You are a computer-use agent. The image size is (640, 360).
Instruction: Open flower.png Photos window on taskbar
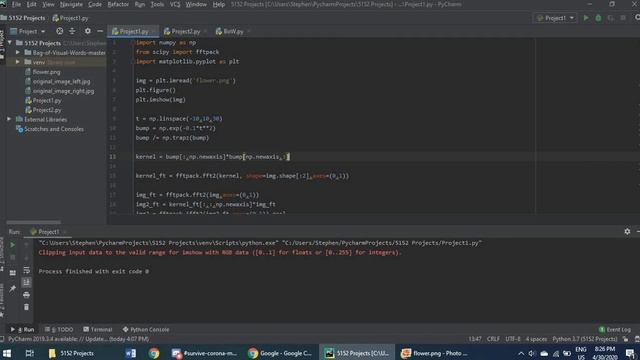[x=434, y=353]
